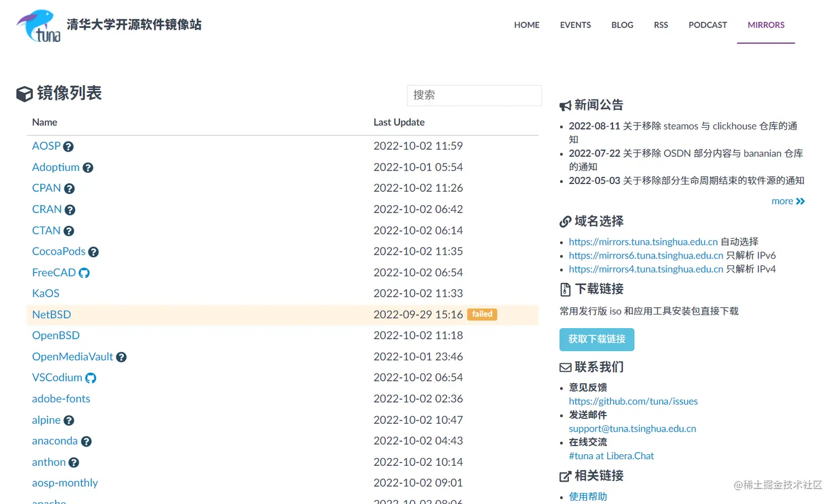Viewport: 836px width, 504px height.
Task: Open the CPAN mirror link
Action: point(46,188)
